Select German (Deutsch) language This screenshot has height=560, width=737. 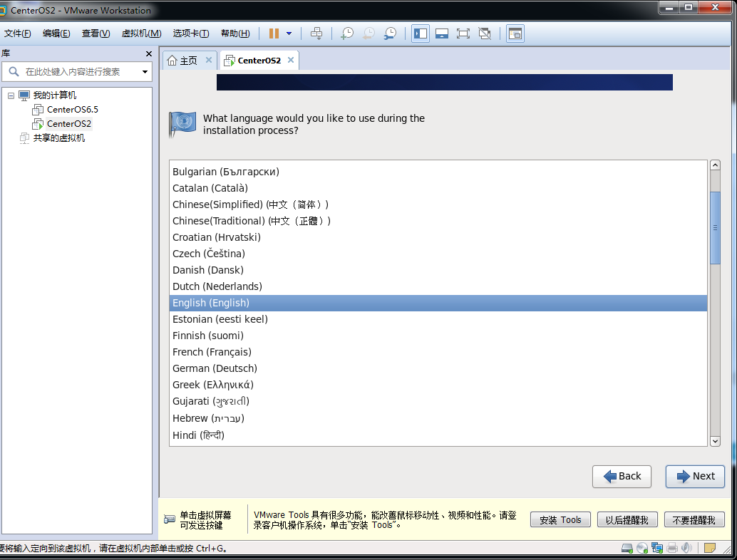[x=438, y=369]
